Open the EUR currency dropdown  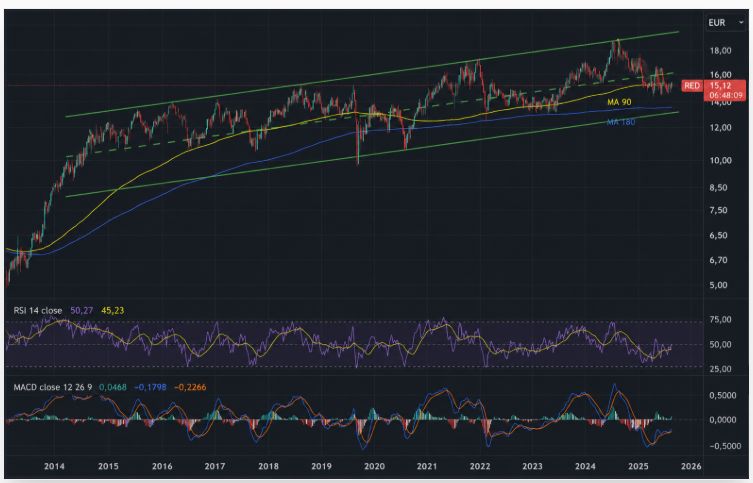pyautogui.click(x=725, y=23)
